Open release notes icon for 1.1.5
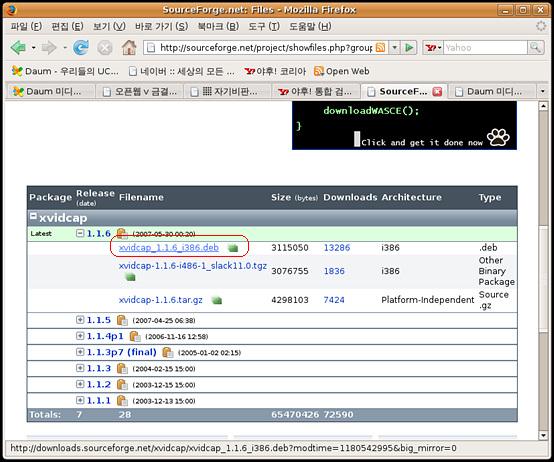 122,320
